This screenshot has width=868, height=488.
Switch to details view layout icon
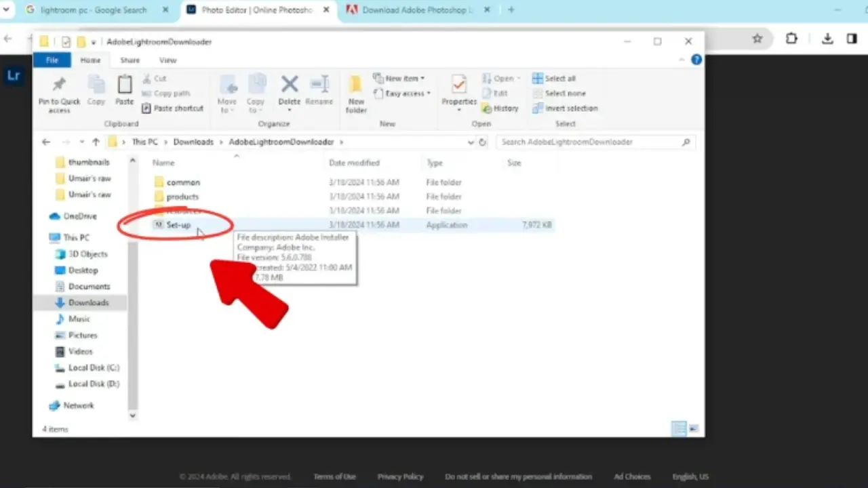[x=679, y=428]
